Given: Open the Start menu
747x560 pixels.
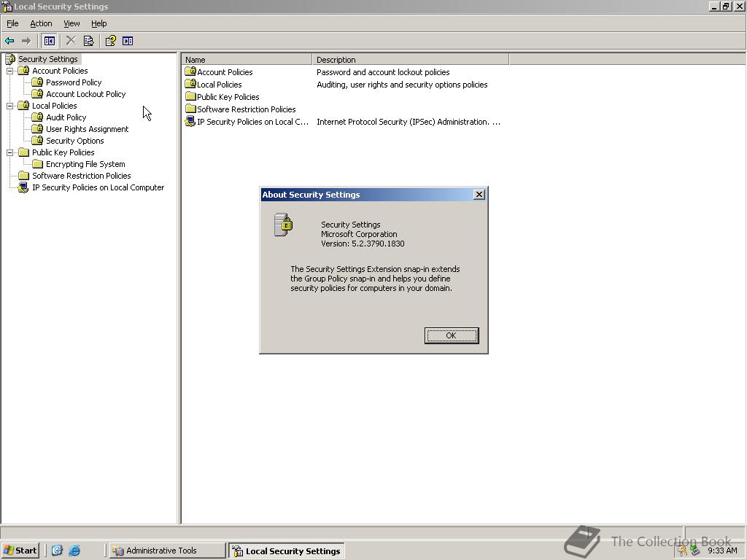Looking at the screenshot, I should click(20, 551).
